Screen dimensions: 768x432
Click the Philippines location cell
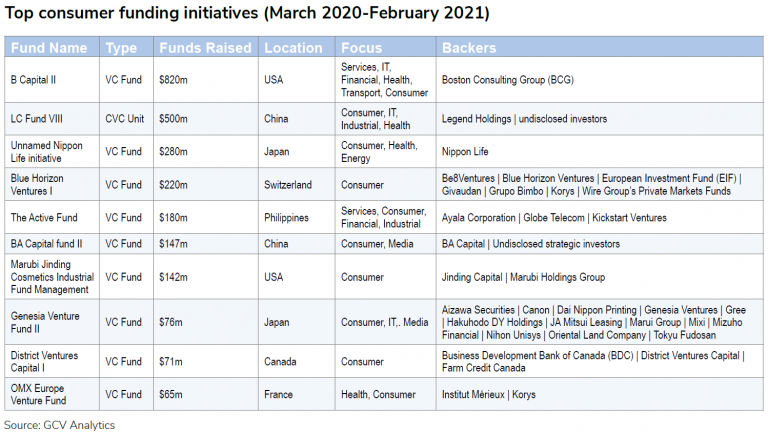tap(288, 217)
